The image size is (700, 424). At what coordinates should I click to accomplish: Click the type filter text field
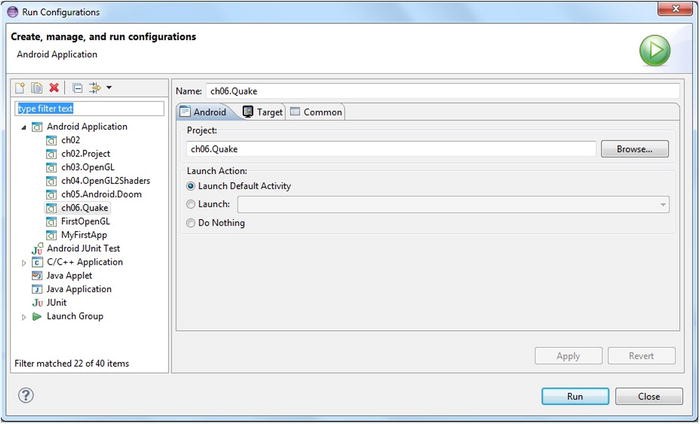point(88,108)
